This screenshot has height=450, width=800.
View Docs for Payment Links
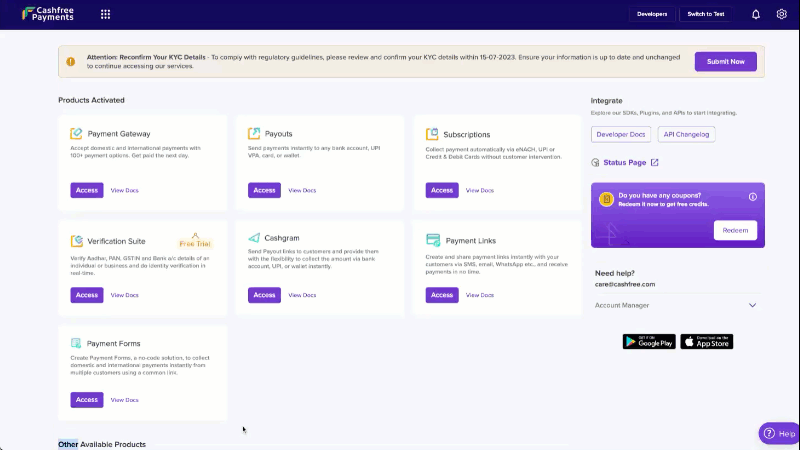coord(480,295)
